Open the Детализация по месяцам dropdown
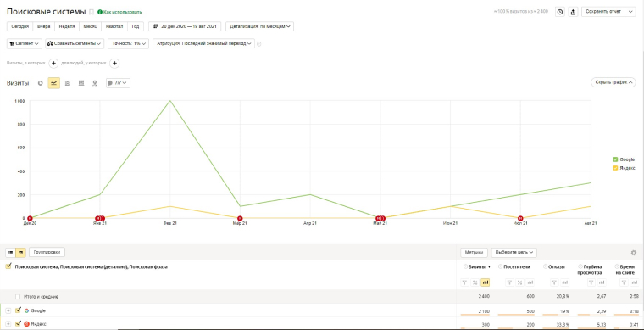The width and height of the screenshot is (644, 330). [x=259, y=26]
